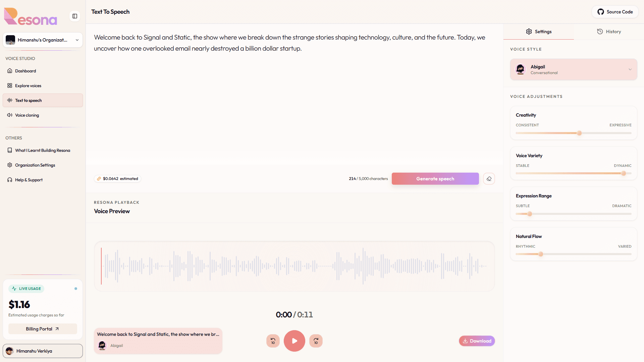Screen dimensions: 644x362
Task: Go to Dashboard in sidebar
Action: [43, 71]
